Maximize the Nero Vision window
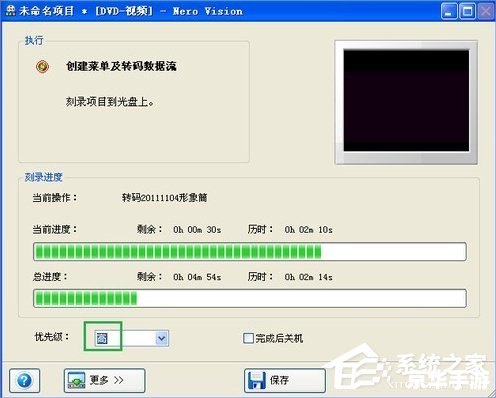 point(467,11)
